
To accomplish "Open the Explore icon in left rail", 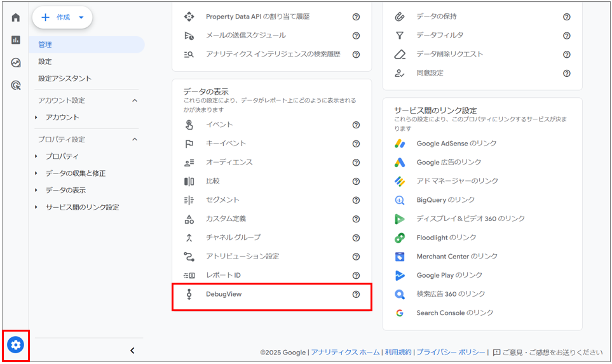I will coord(16,62).
